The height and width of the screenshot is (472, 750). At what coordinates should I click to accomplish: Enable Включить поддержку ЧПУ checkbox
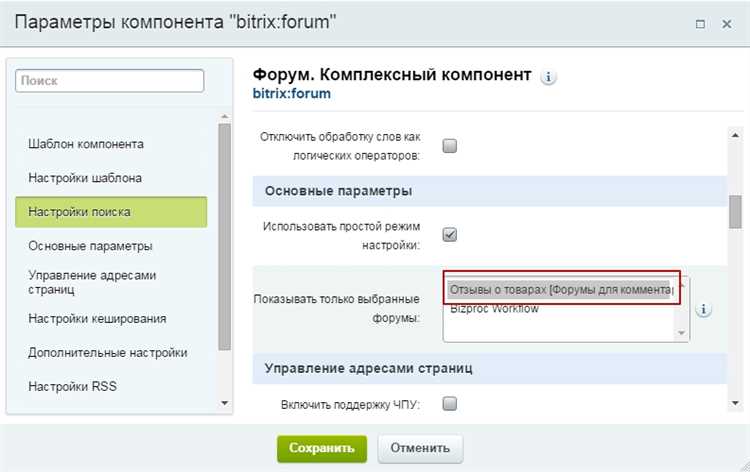coord(450,404)
